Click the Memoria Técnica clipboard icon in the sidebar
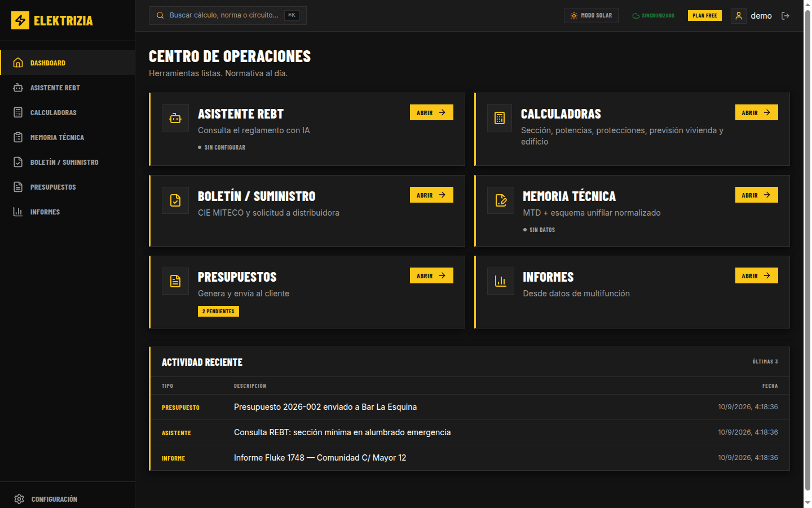The height and width of the screenshot is (508, 812). click(18, 137)
